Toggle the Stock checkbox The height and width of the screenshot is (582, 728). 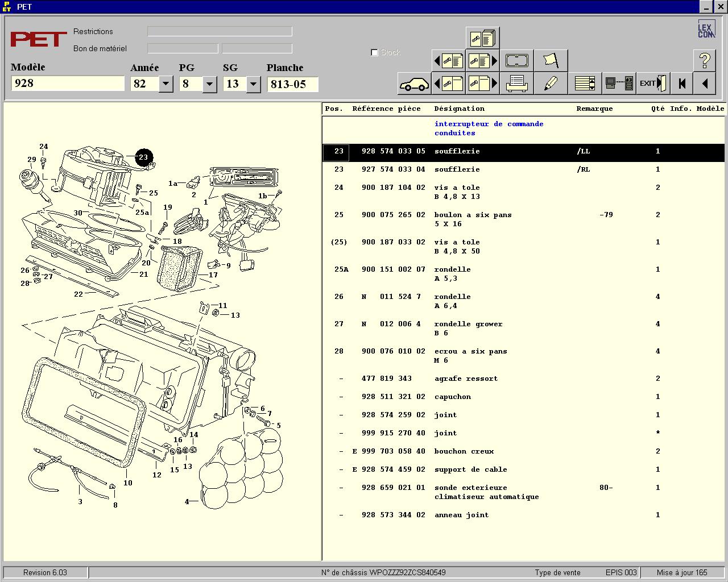click(374, 52)
